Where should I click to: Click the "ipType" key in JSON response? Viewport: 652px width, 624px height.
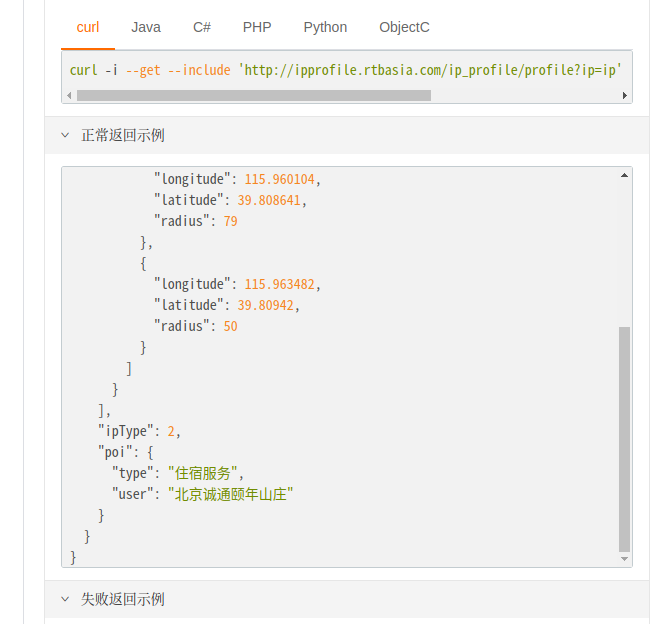coord(128,431)
